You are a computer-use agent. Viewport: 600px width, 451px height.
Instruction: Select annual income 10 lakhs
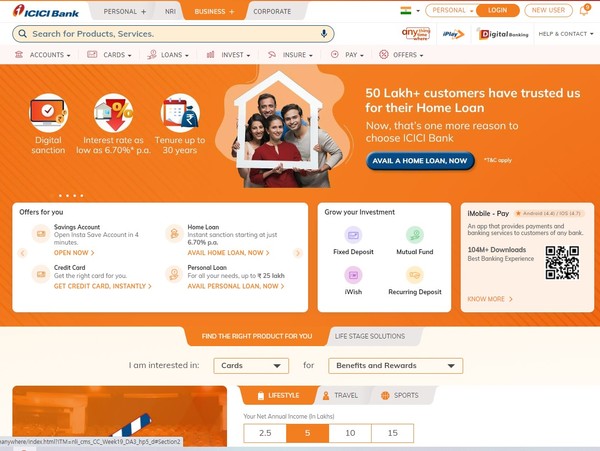[x=350, y=433]
